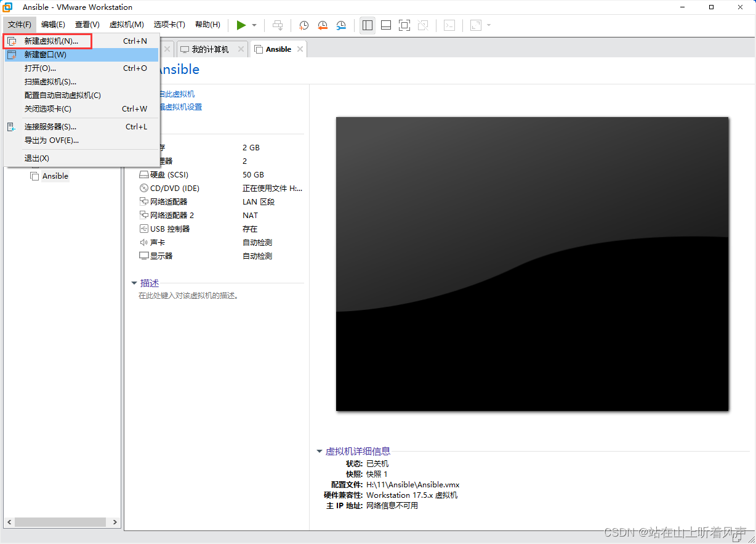Click the Unity mode toolbar icon
The height and width of the screenshot is (544, 756).
point(423,25)
